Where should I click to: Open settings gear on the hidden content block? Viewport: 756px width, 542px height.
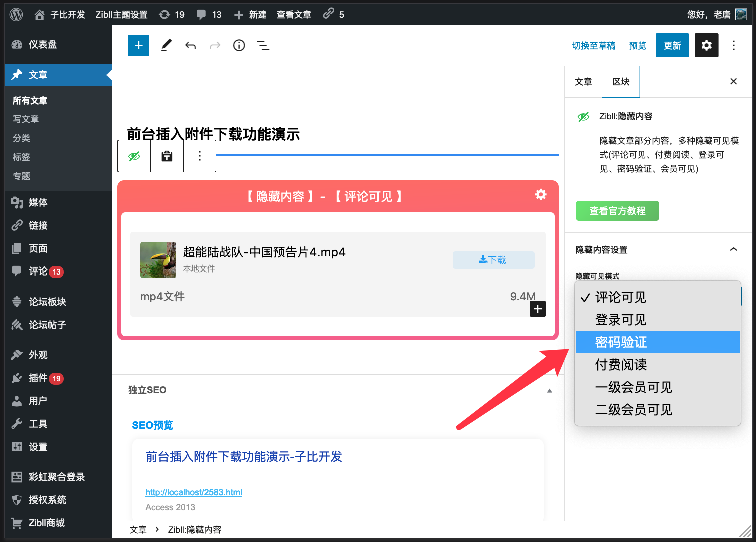point(541,195)
